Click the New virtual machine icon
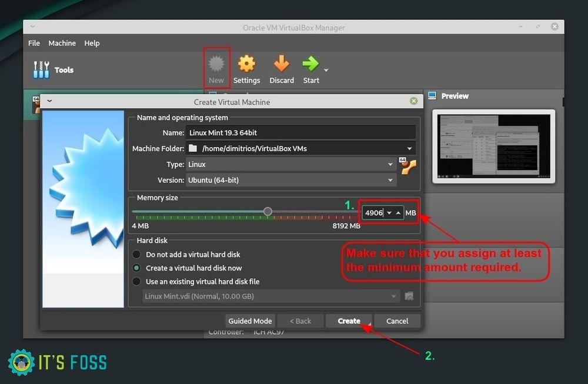 click(x=216, y=65)
